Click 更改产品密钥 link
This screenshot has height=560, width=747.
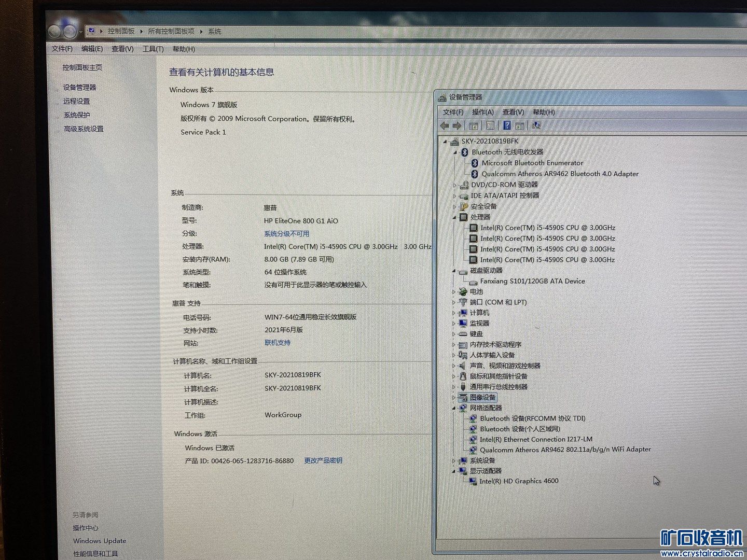click(323, 460)
